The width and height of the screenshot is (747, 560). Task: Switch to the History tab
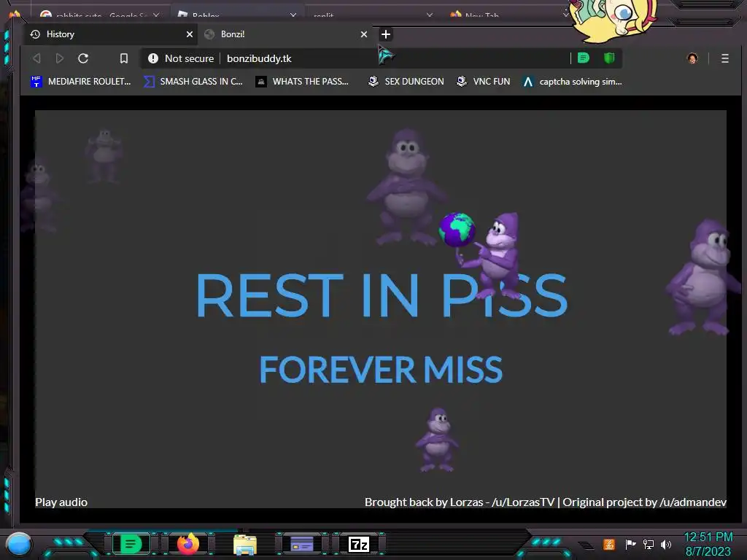coord(112,34)
